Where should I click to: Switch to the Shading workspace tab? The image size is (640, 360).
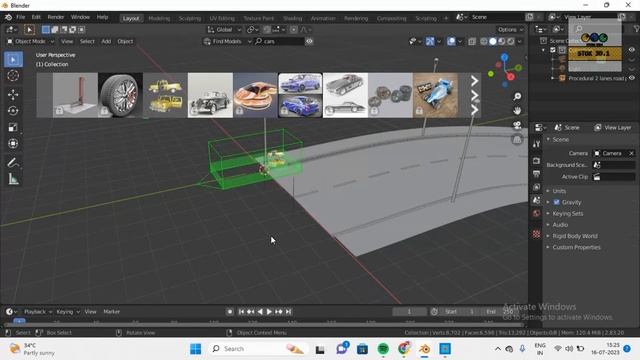coord(293,18)
